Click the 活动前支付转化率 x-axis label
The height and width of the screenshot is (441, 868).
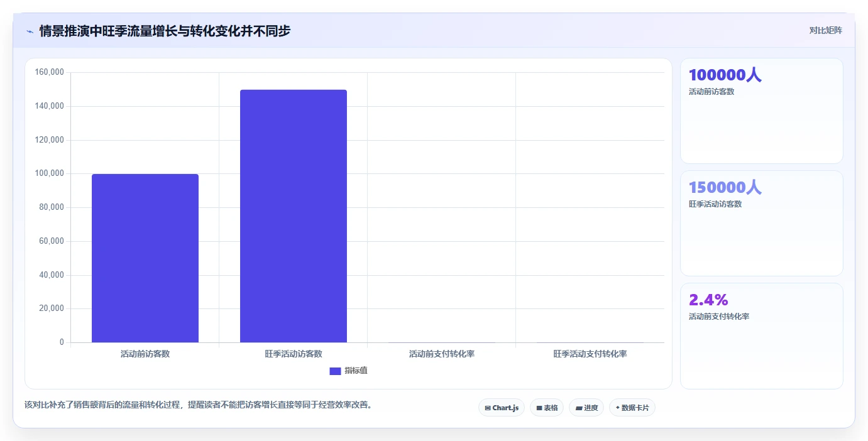click(442, 354)
